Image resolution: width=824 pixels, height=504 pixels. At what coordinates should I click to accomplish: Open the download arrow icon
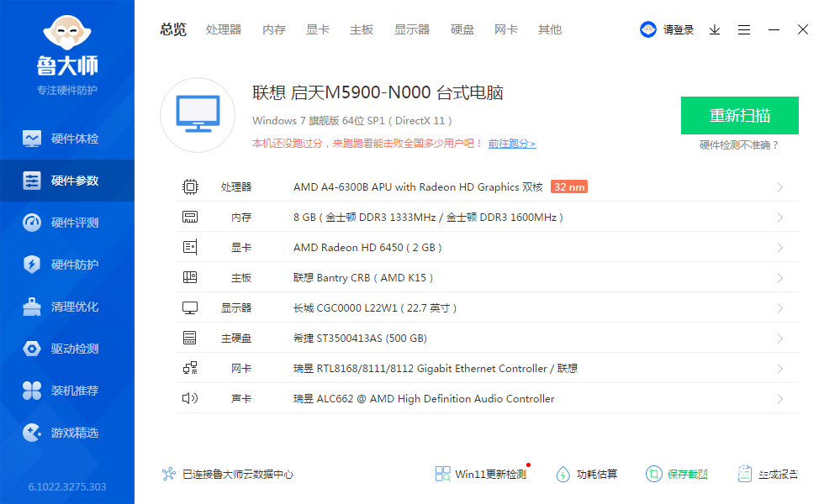715,30
